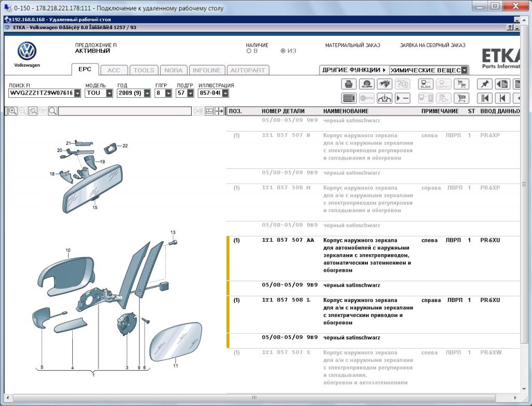The height and width of the screenshot is (406, 532).
Task: Switch to the INFOLINE tab
Action: 207,70
